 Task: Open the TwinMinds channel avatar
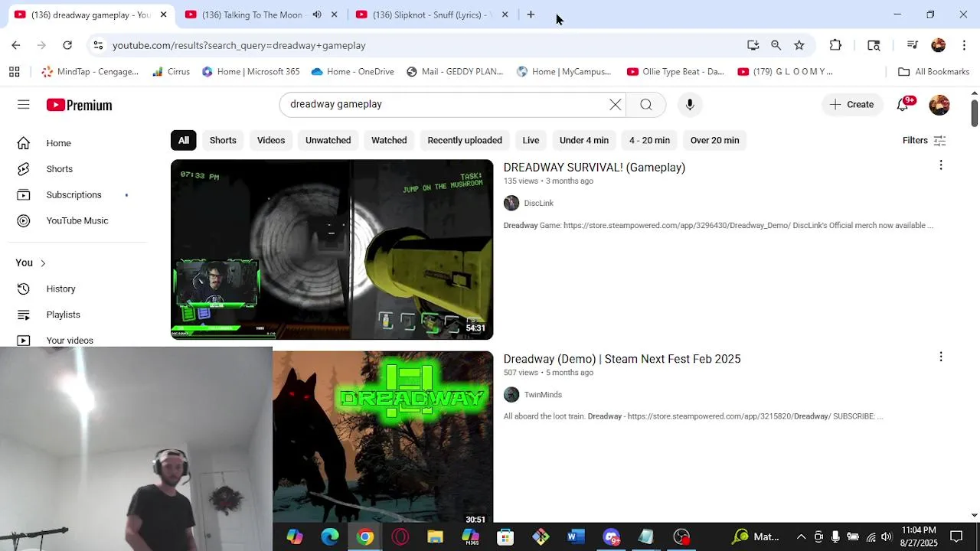[511, 395]
